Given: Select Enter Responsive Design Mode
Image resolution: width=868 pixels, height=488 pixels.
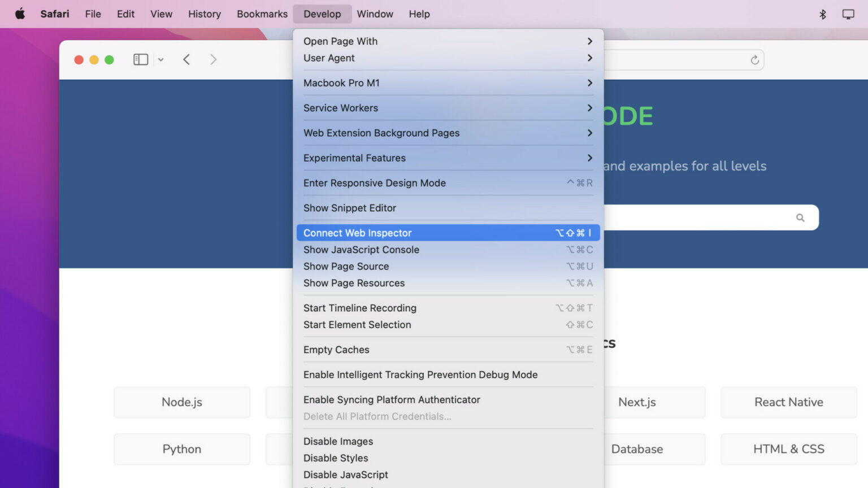Looking at the screenshot, I should coord(448,183).
